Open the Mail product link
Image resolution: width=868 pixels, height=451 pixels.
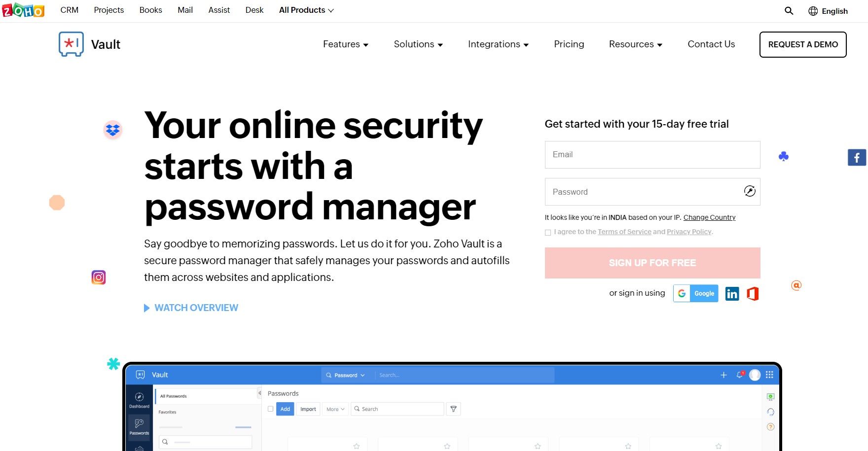(x=185, y=10)
